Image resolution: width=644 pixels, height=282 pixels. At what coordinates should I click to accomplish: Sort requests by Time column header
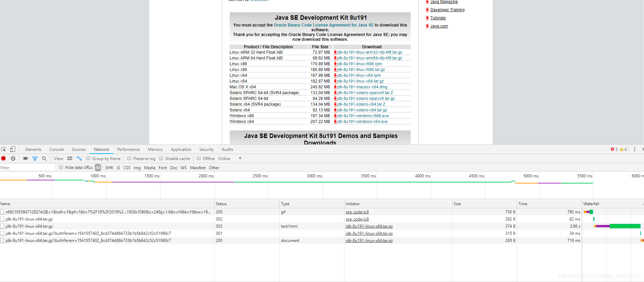coord(549,204)
